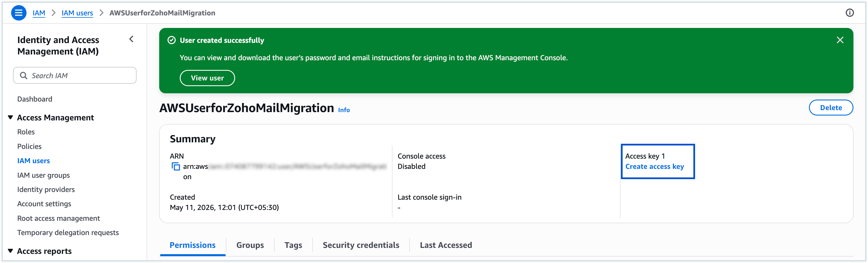
Task: Open IAM user groups in the sidebar
Action: point(43,175)
